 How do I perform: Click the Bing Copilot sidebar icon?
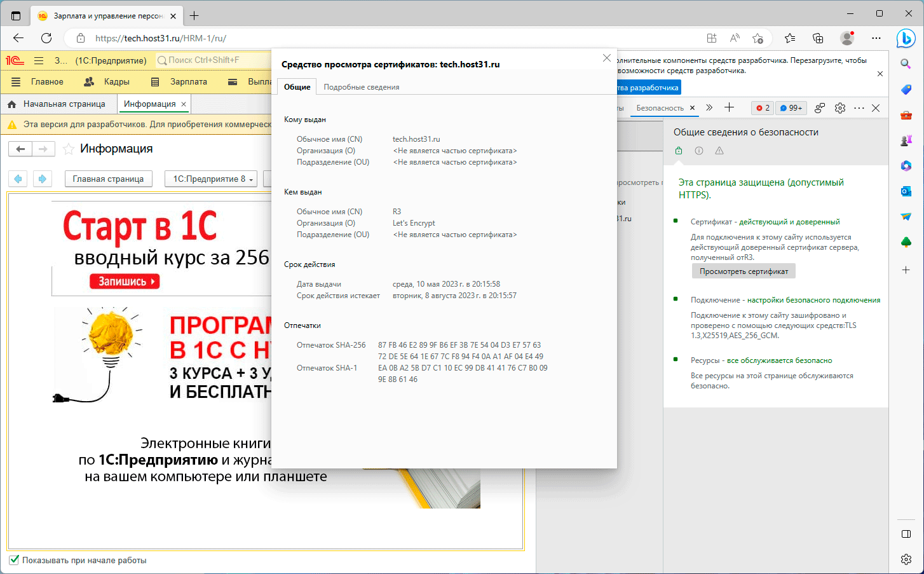pyautogui.click(x=906, y=39)
